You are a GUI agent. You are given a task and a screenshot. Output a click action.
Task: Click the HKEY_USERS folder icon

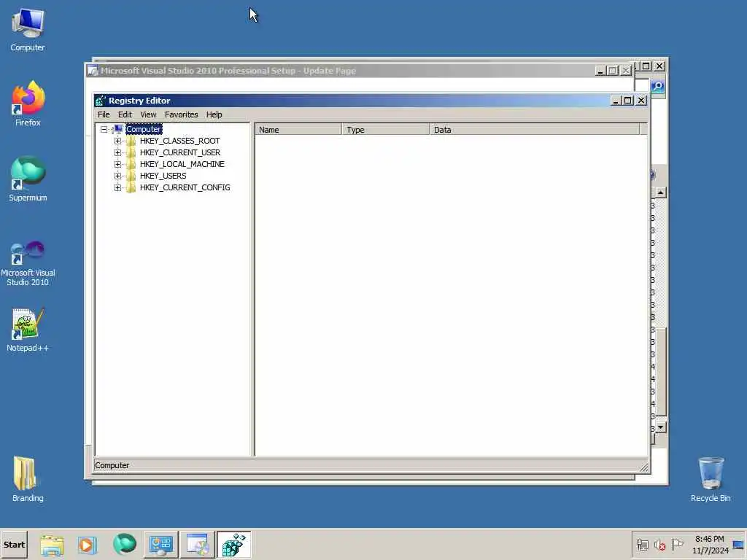tap(131, 176)
